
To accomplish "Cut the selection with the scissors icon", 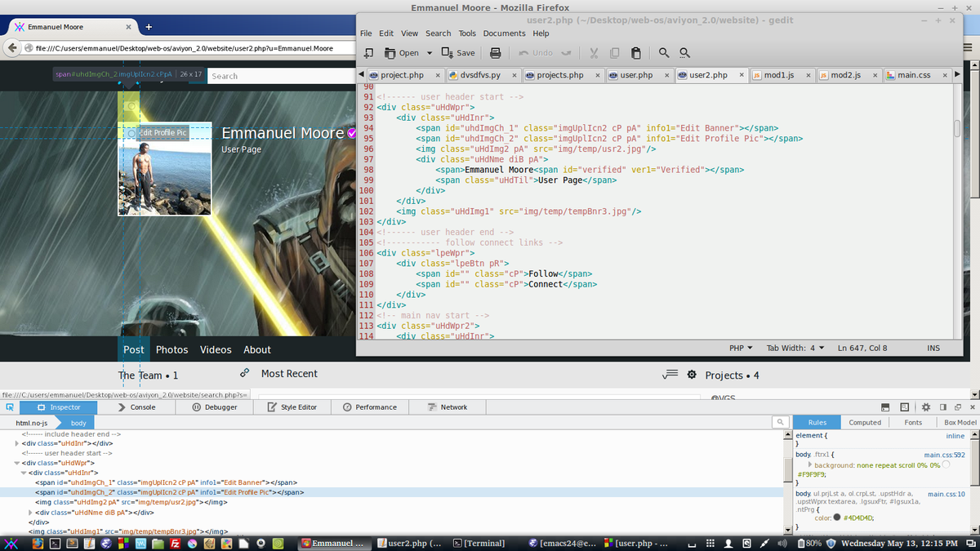I will (594, 53).
